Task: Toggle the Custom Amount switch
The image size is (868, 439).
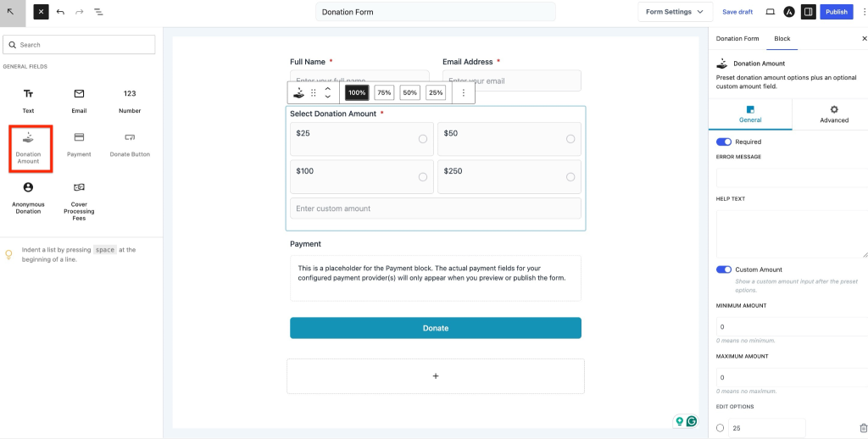Action: point(724,270)
